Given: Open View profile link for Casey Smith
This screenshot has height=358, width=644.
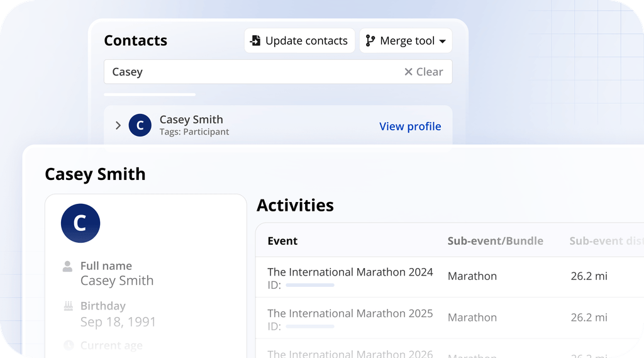Looking at the screenshot, I should coord(410,126).
